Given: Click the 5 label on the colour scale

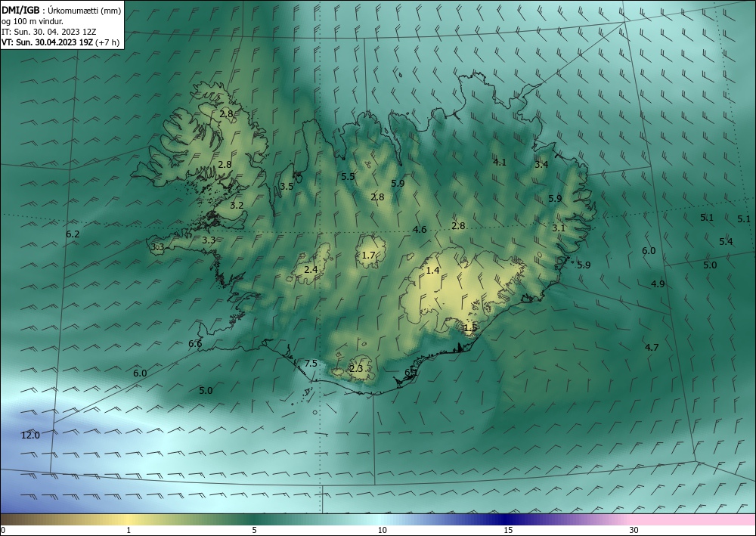Looking at the screenshot, I should 254,530.
